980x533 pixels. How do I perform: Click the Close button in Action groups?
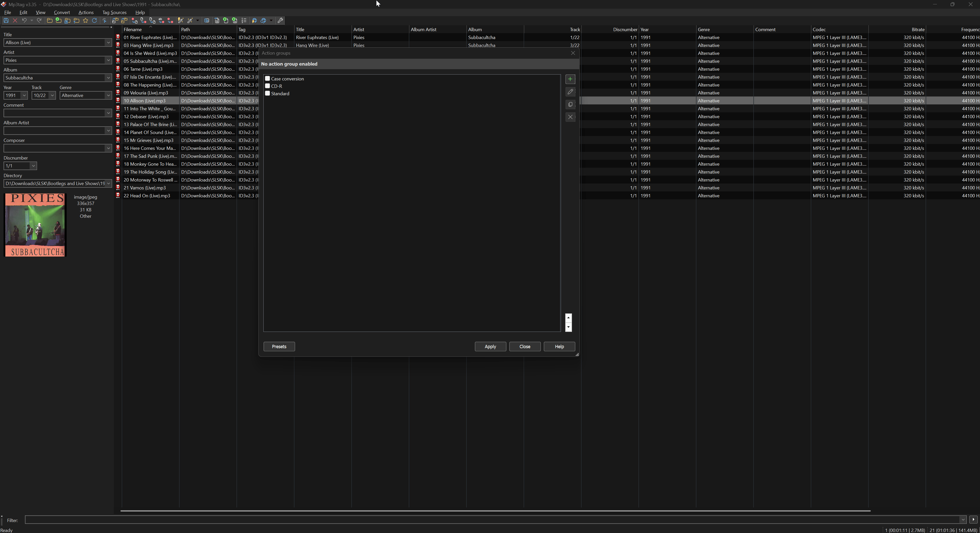coord(525,347)
